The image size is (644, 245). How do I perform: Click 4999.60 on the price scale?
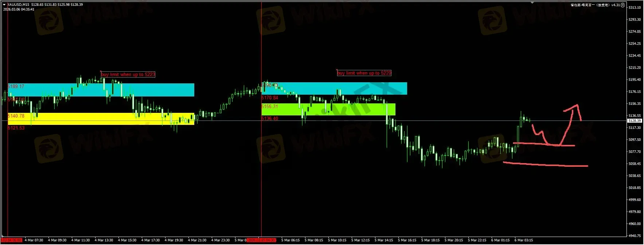[x=635, y=200]
